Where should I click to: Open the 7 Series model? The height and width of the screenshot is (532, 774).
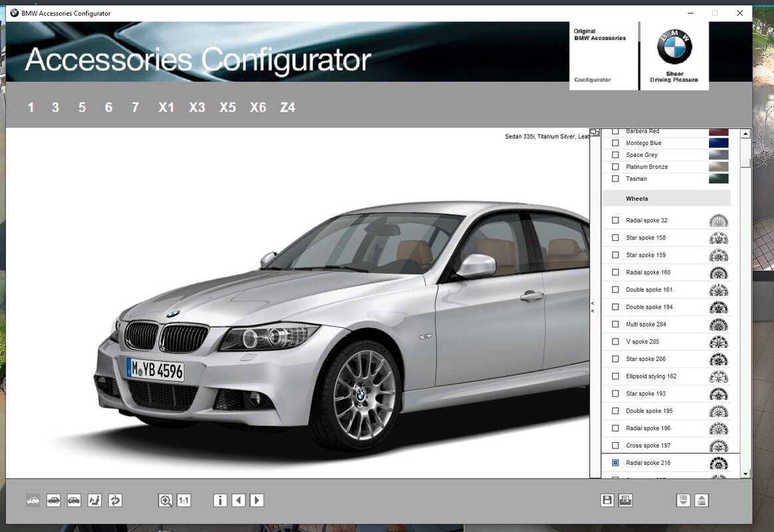pos(135,107)
